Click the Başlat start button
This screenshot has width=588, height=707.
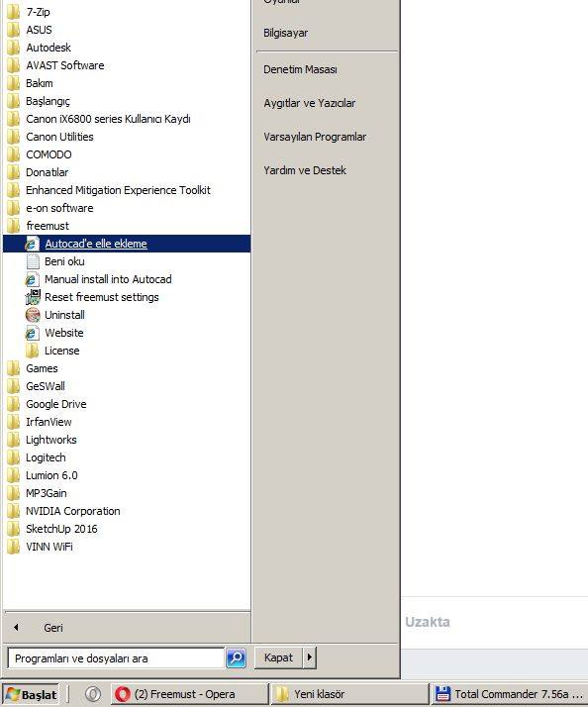(x=31, y=694)
